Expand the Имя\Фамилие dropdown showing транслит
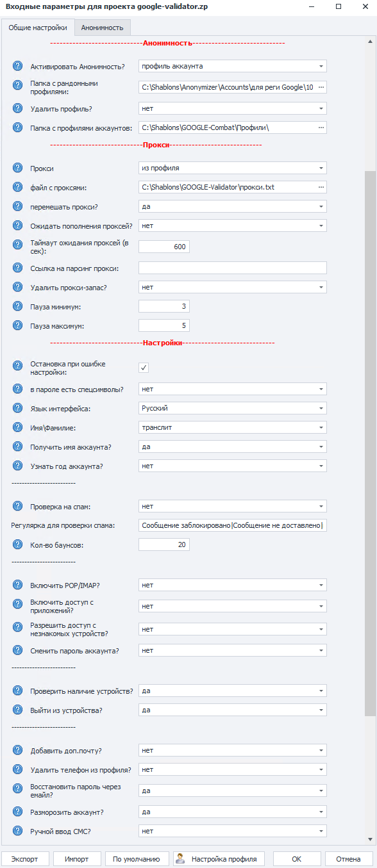This screenshot has height=868, width=377. pos(233,427)
